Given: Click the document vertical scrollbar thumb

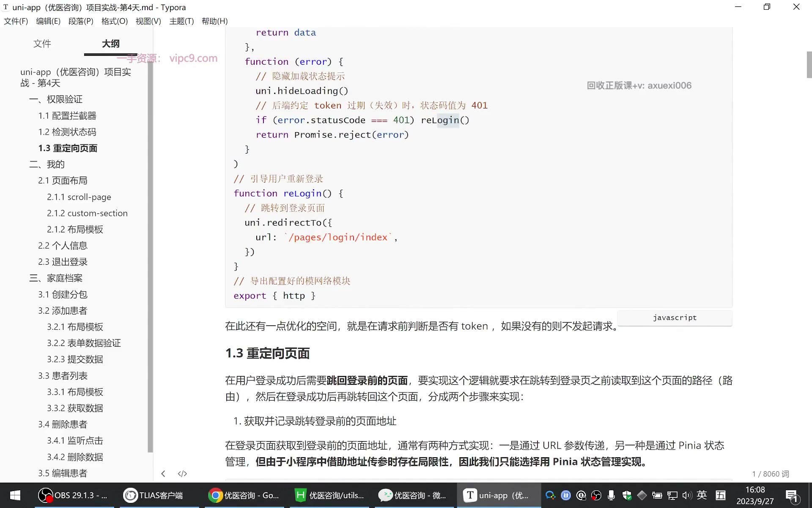Looking at the screenshot, I should click(809, 65).
